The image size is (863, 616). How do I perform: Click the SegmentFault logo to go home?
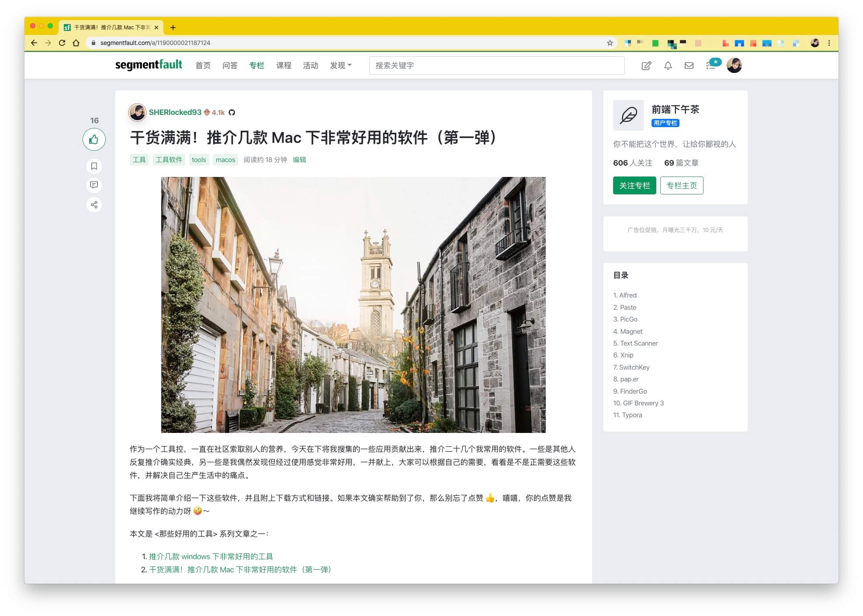(149, 64)
